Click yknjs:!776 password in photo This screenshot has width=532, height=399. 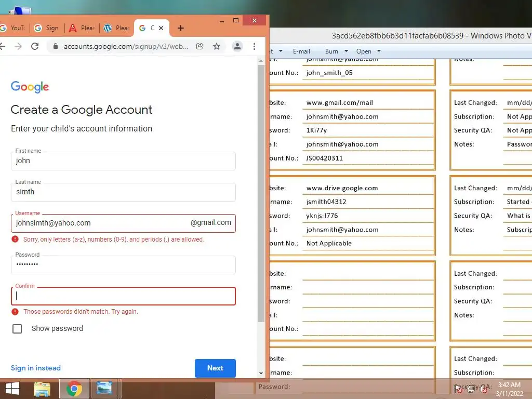coord(322,216)
